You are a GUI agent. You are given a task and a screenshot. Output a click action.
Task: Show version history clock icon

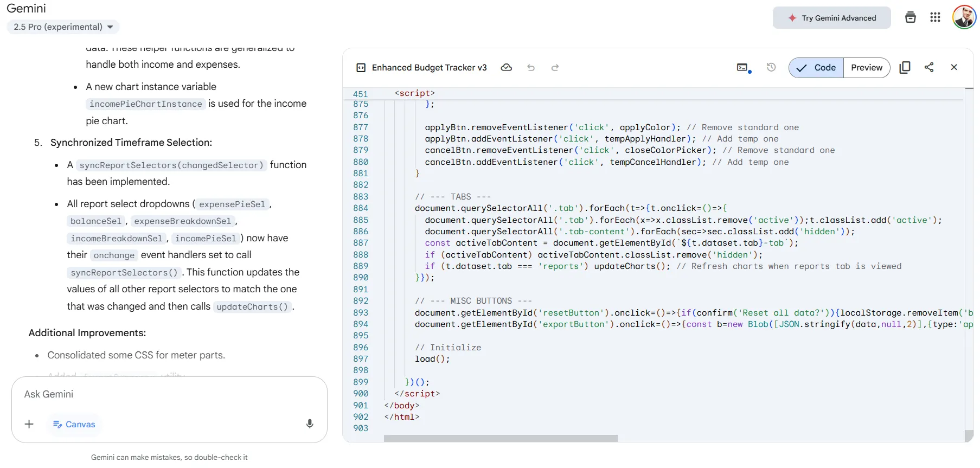771,67
